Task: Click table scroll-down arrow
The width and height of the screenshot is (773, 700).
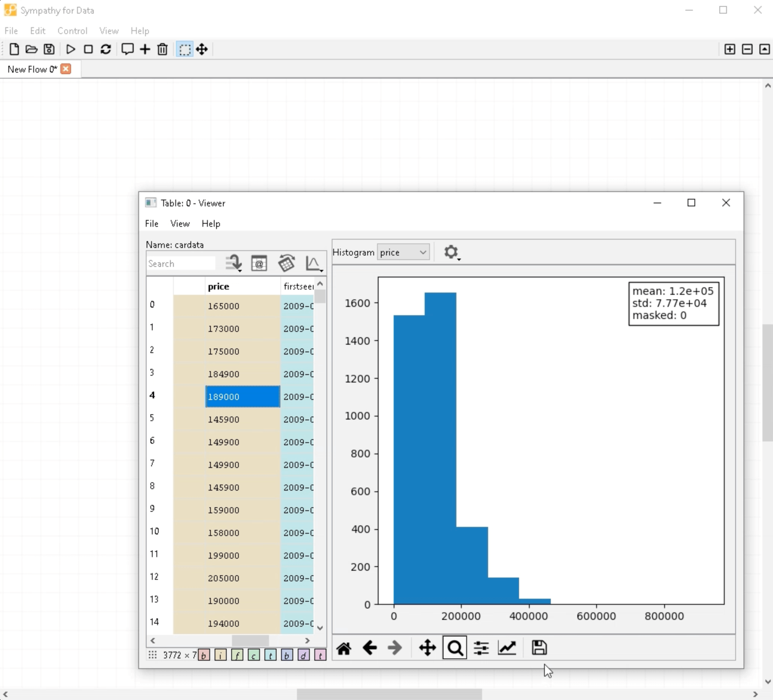Action: click(x=320, y=628)
